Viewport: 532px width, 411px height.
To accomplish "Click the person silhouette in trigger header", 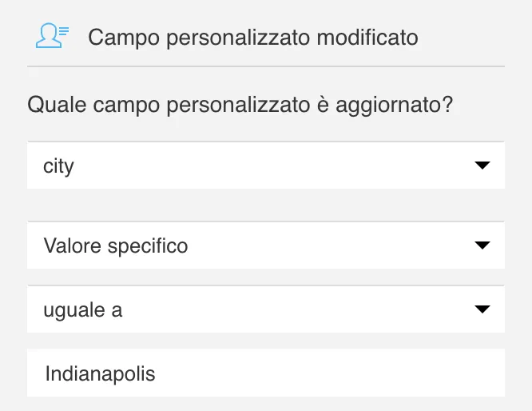I will 49,36.
